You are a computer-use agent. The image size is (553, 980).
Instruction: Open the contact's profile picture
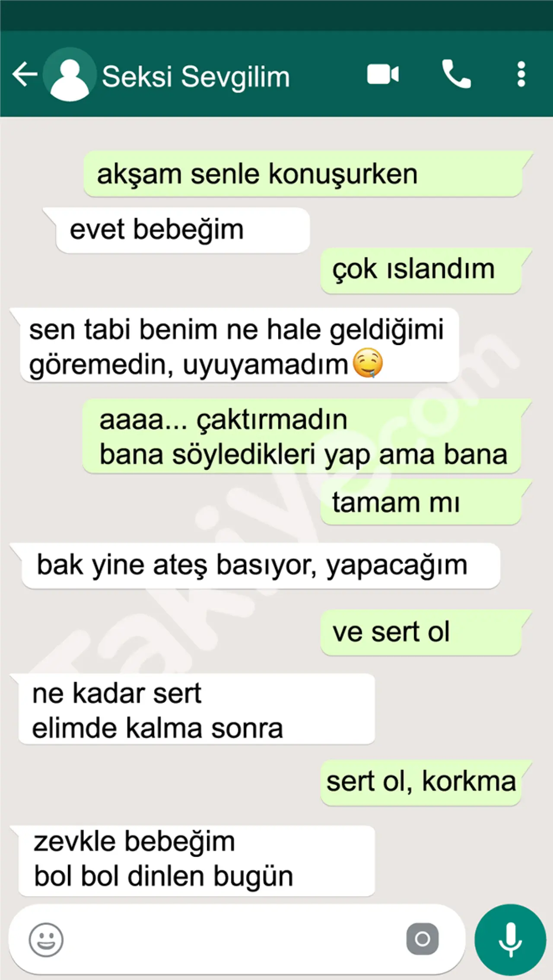click(69, 74)
